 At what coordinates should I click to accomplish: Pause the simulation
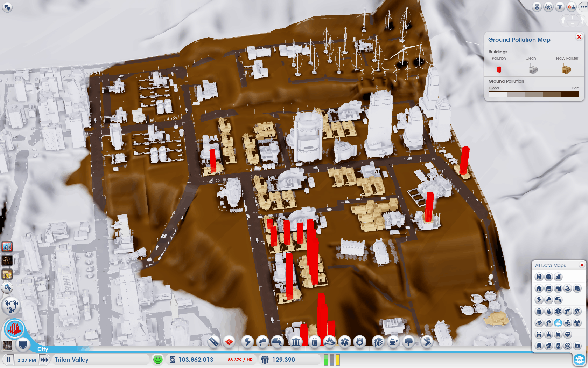[x=9, y=360]
